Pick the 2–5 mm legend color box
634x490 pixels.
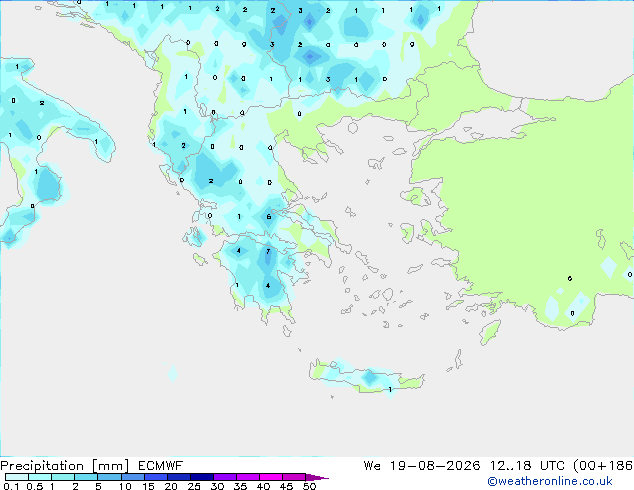click(x=86, y=477)
